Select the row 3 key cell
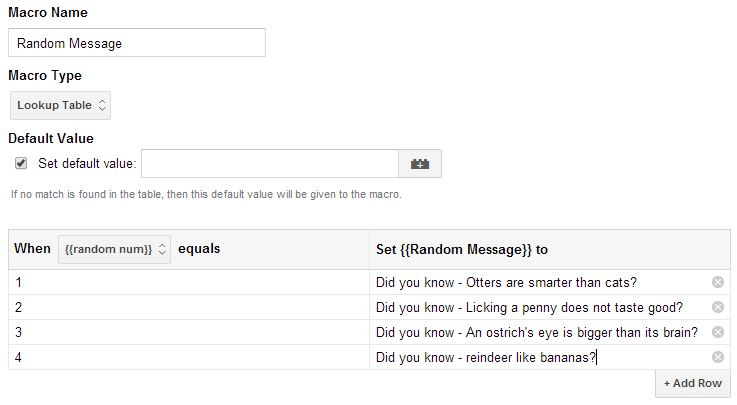The image size is (737, 405). pyautogui.click(x=189, y=332)
